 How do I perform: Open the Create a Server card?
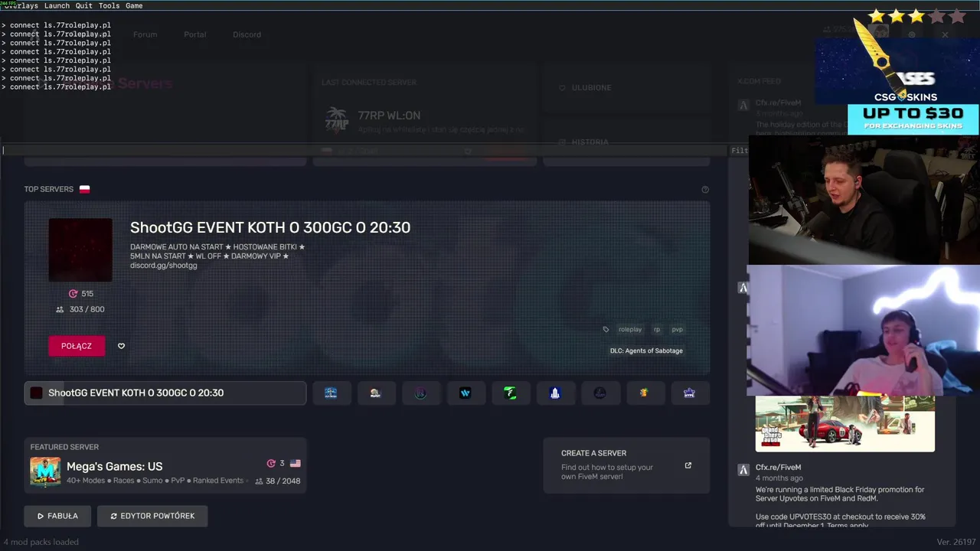pos(626,465)
